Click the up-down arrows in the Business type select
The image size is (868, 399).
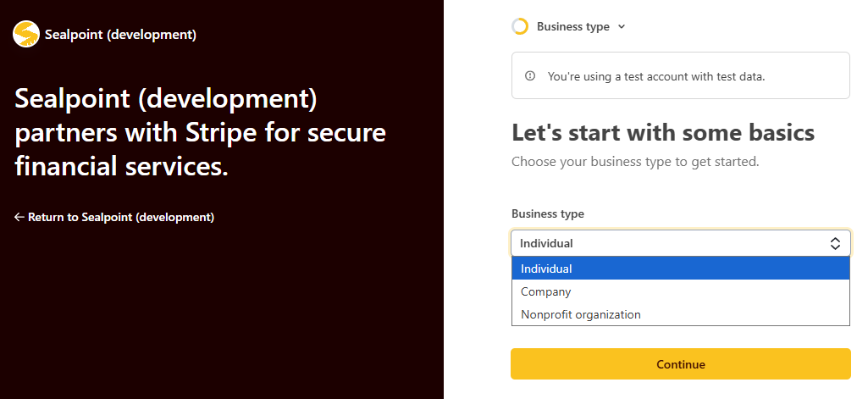(x=835, y=243)
